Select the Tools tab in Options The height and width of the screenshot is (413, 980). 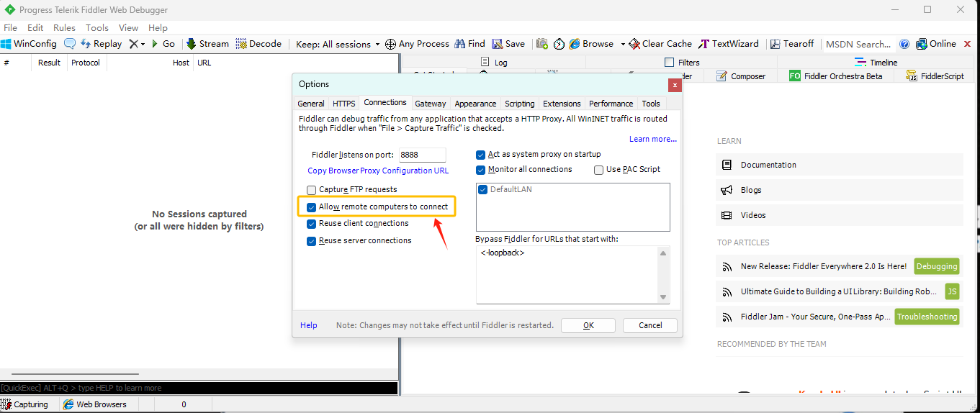point(651,104)
